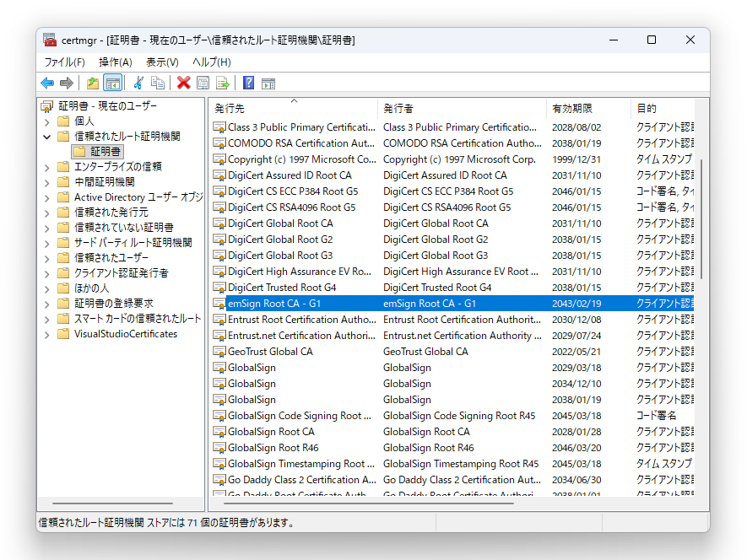
Task: Click the blue Back arrow in the toolbar
Action: 47,83
